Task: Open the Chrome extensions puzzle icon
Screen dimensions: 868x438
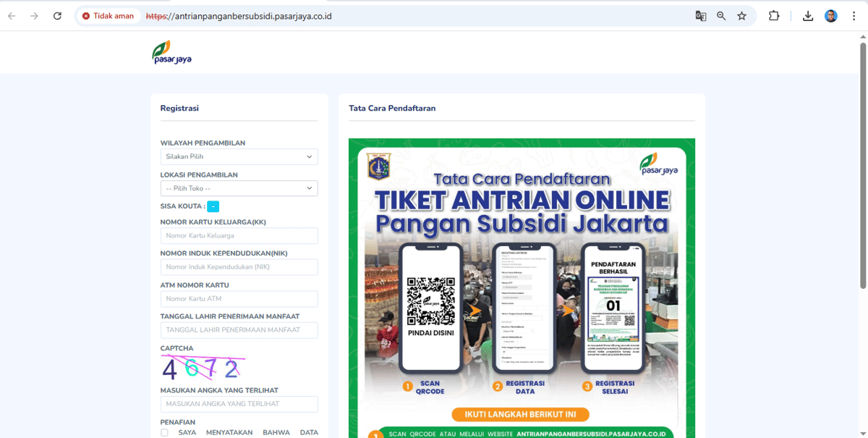Action: 774,15
